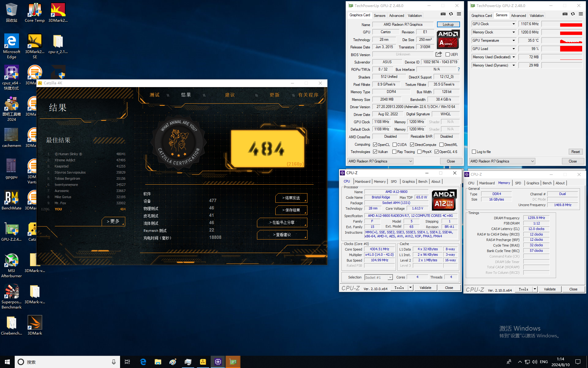Click screenshot camera icon in GPU-Z Sensors window
The image size is (588, 368).
(565, 14)
